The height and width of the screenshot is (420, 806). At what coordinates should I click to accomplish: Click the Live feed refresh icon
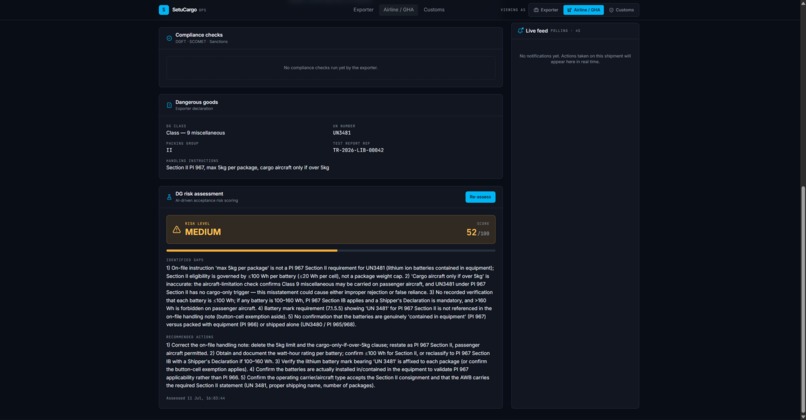point(520,31)
